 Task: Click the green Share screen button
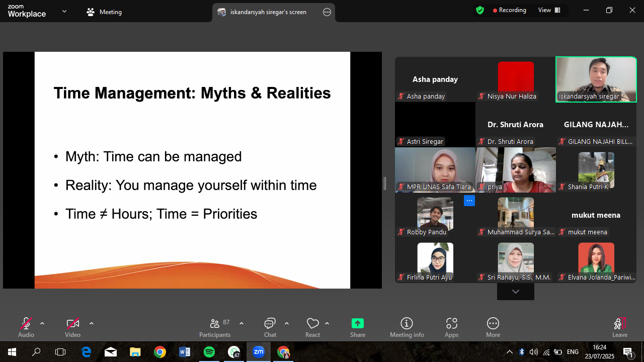[x=358, y=327]
